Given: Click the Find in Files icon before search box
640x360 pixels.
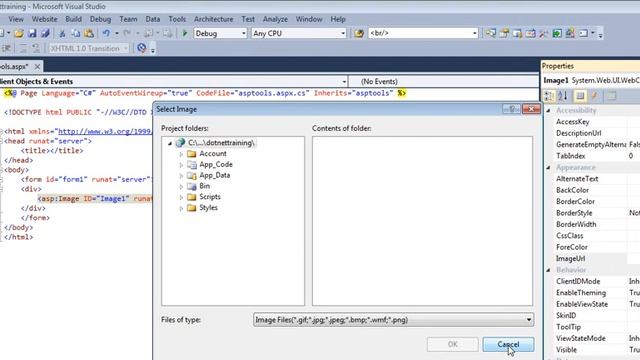Looking at the screenshot, I should (x=359, y=33).
